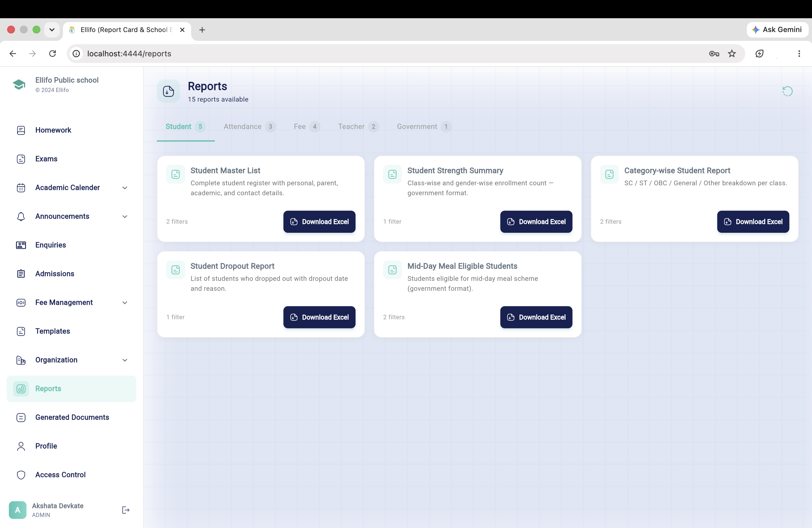Click the Access Control shield icon

coord(21,475)
